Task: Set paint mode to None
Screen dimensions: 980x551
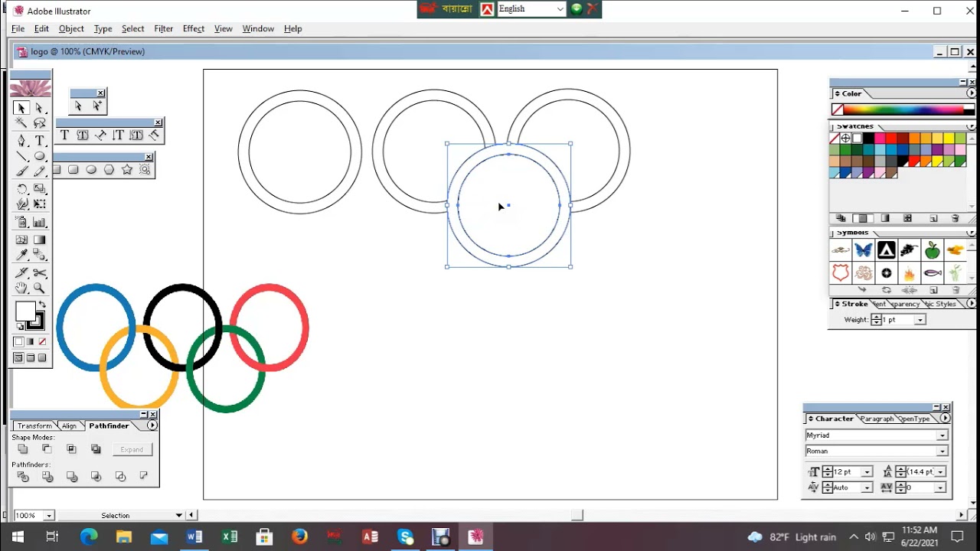Action: (42, 342)
